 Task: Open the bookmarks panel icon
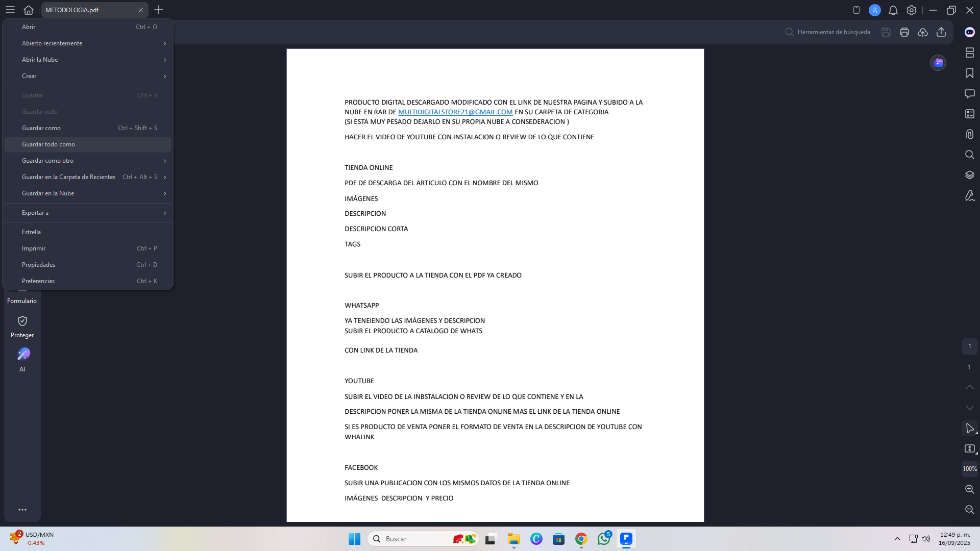coord(969,73)
